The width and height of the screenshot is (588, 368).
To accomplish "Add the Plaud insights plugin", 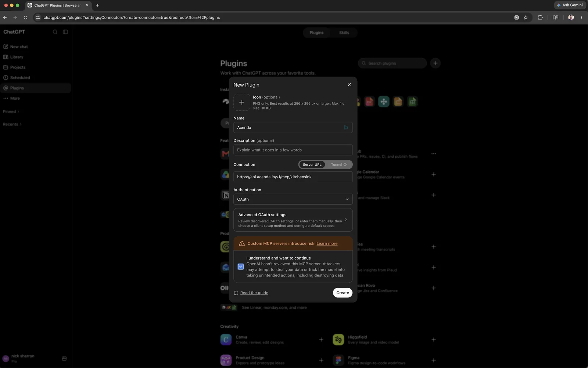I will pyautogui.click(x=434, y=267).
